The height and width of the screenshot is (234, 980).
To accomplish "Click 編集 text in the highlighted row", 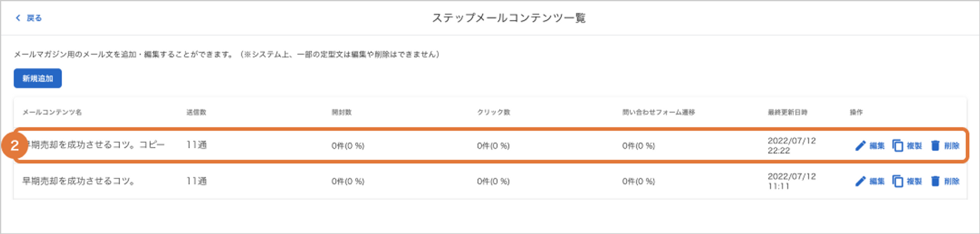I will [x=877, y=146].
